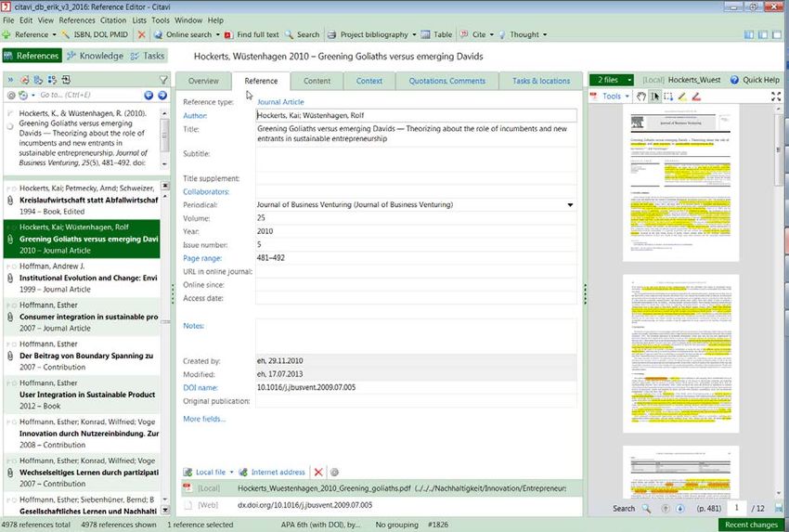Image resolution: width=789 pixels, height=532 pixels.
Task: Open the Thought dropdown arrow
Action: 545,34
